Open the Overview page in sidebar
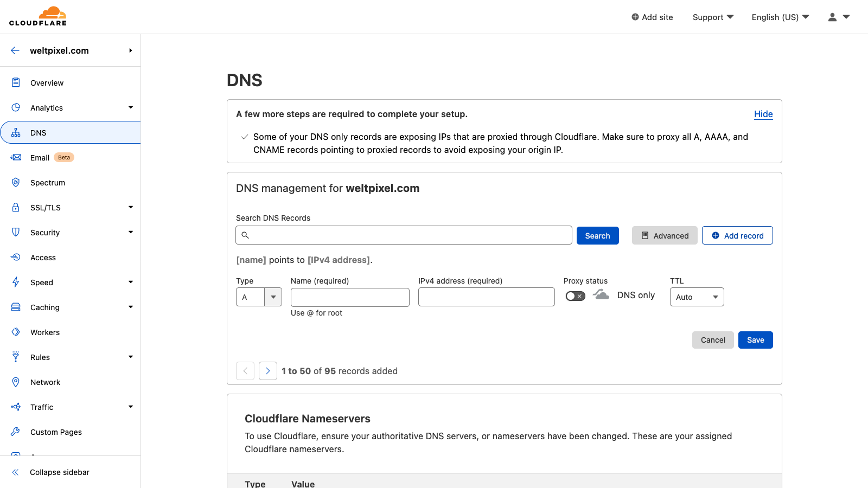The height and width of the screenshot is (488, 868). (47, 83)
